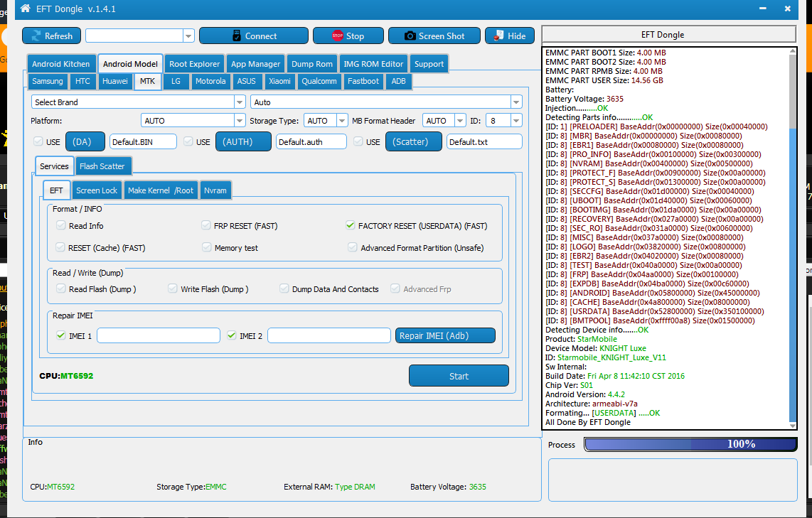Switch to Dump Rom tab
Viewport: 812px width, 518px height.
click(311, 64)
